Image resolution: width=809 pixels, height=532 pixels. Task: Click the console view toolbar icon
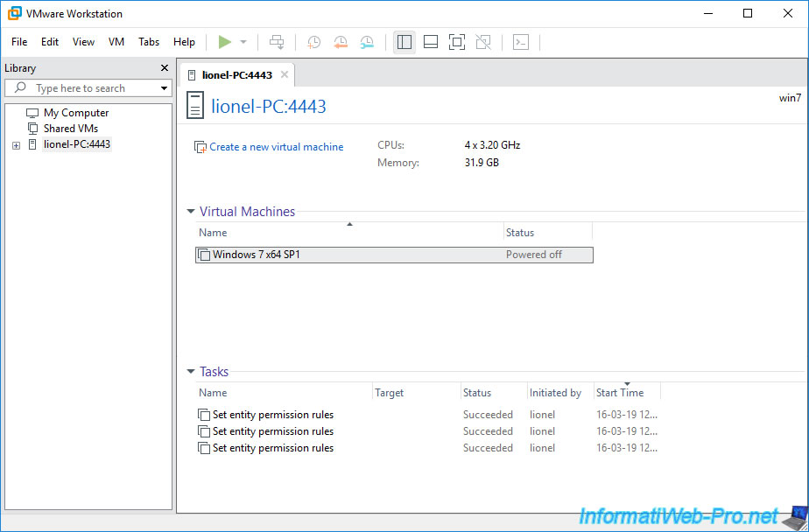pos(521,42)
